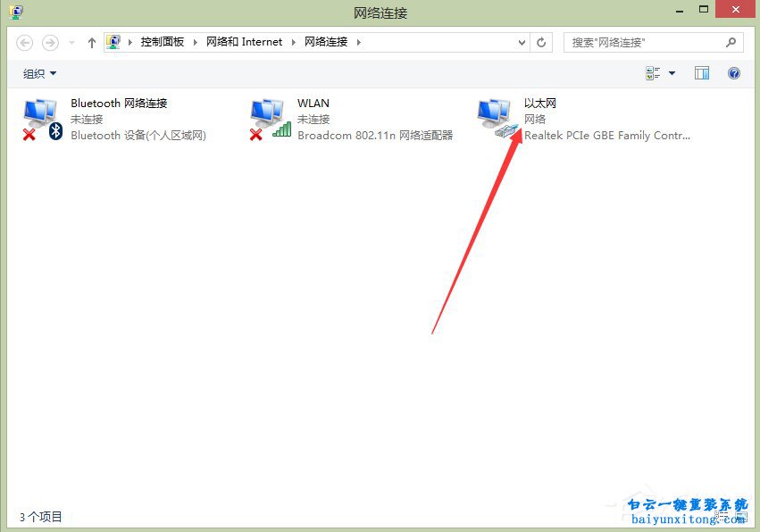Open the window system menu icon in the title bar

[x=15, y=12]
